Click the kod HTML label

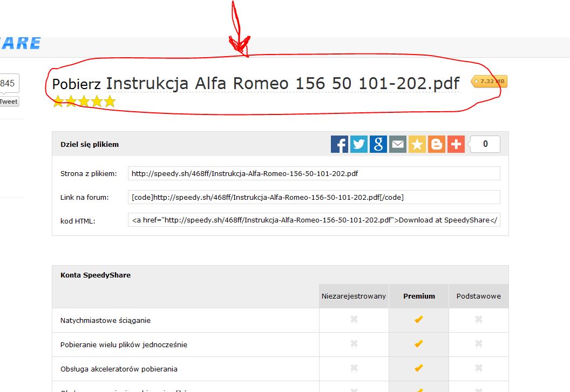coord(78,221)
